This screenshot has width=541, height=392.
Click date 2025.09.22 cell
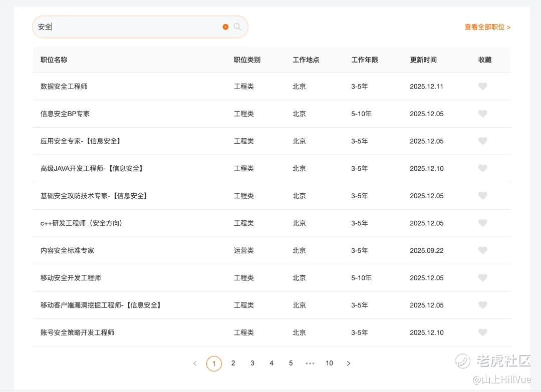[427, 250]
